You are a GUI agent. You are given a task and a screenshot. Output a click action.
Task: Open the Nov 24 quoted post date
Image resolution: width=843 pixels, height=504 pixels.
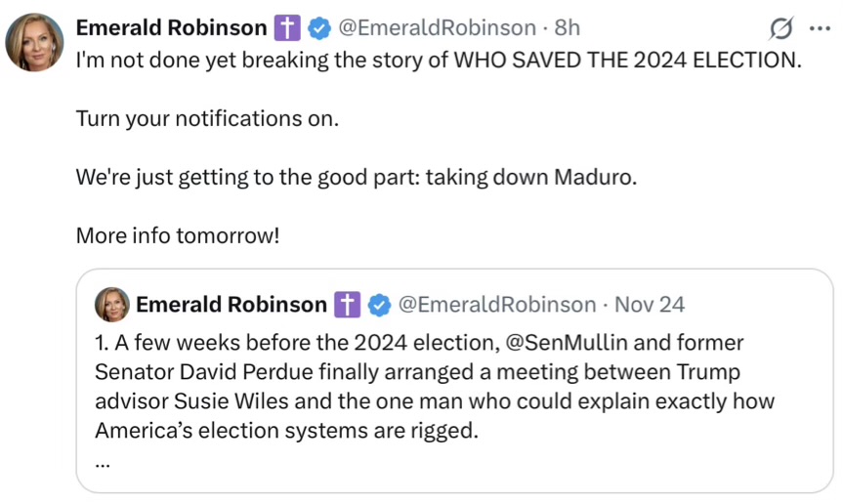(x=650, y=305)
